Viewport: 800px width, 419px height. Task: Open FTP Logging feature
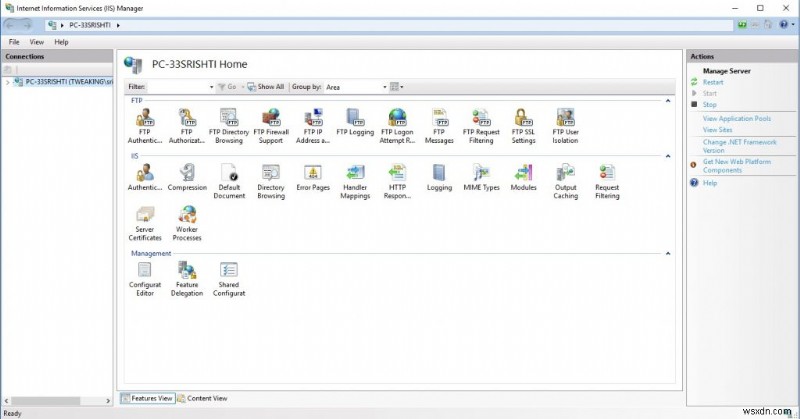[x=355, y=122]
